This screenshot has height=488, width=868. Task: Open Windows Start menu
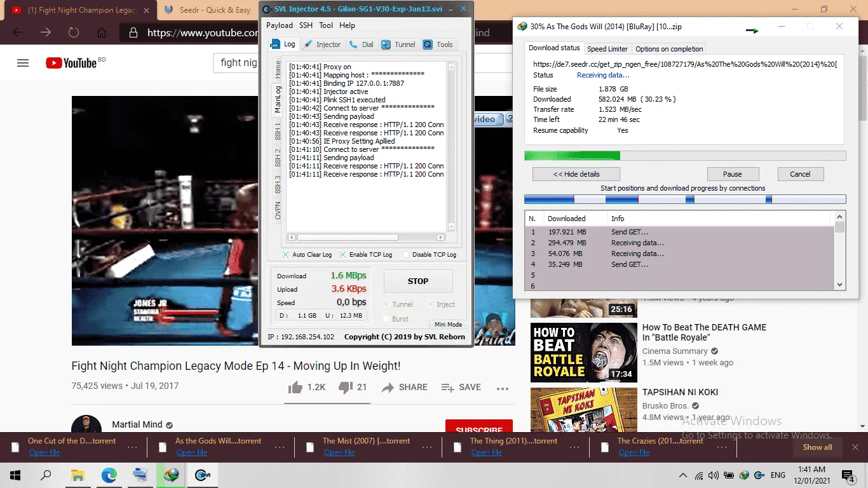tap(15, 475)
